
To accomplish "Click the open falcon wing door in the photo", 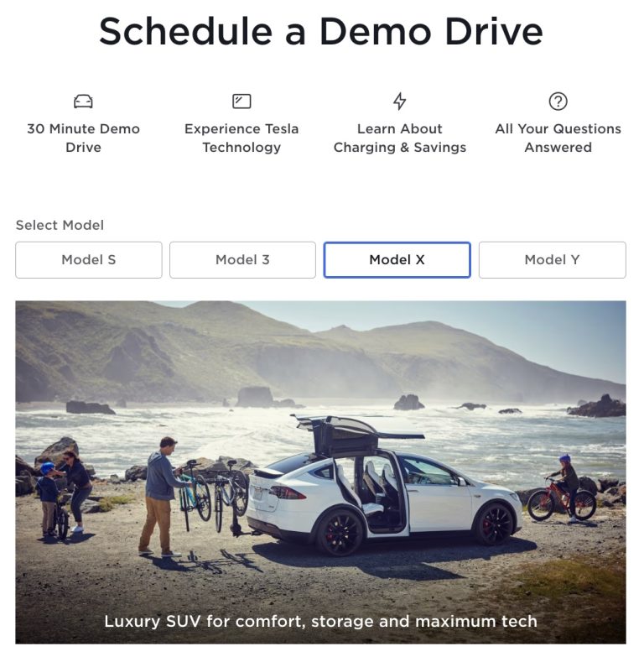I will (356, 435).
